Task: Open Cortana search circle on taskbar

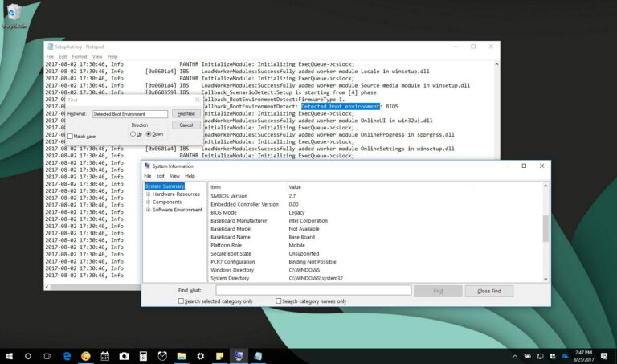Action: 28,356
